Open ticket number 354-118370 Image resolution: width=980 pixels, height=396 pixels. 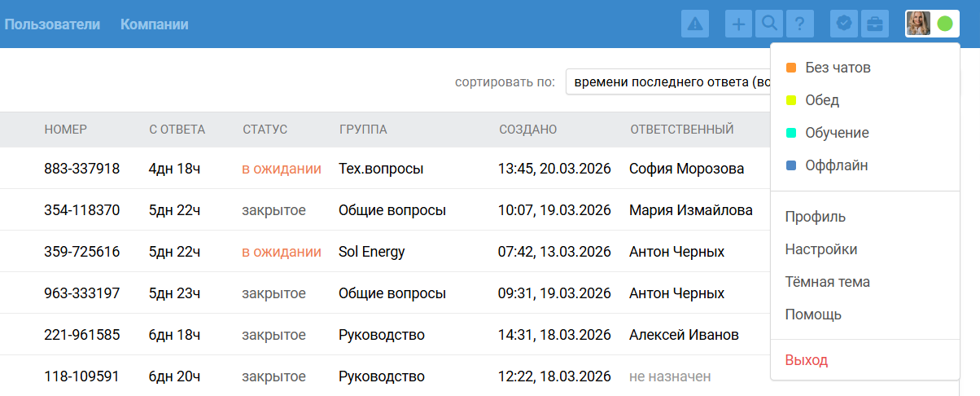82,210
